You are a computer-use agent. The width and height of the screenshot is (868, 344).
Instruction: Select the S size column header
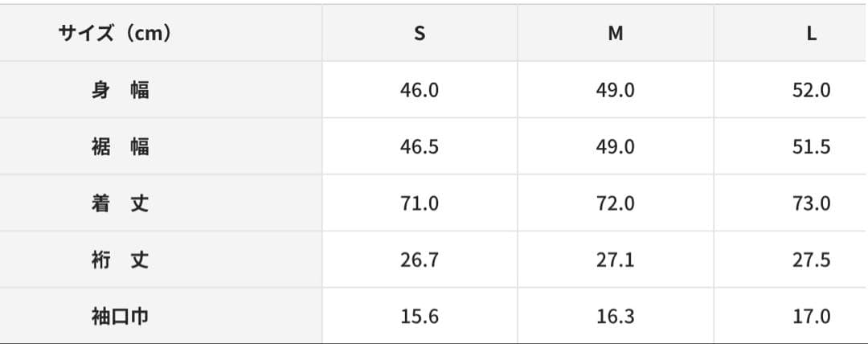(420, 34)
